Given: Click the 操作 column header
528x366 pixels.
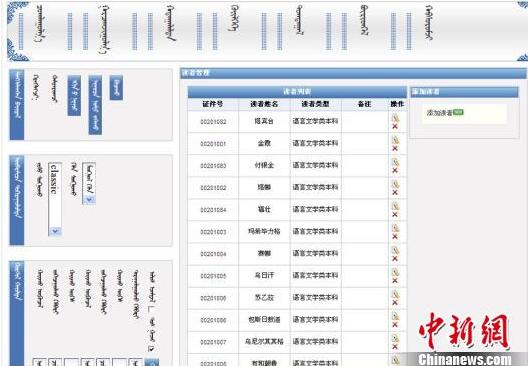Looking at the screenshot, I should 397,104.
